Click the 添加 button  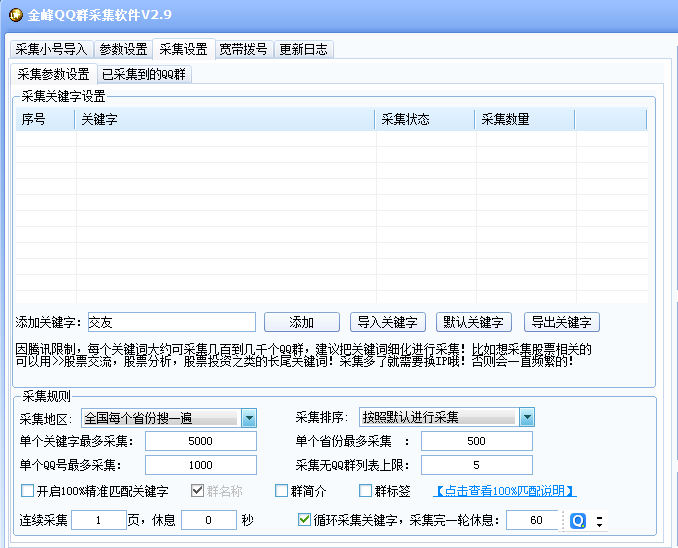[302, 322]
